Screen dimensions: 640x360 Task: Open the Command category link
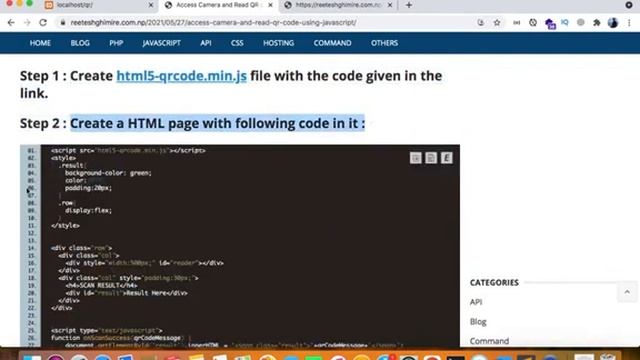click(x=489, y=341)
